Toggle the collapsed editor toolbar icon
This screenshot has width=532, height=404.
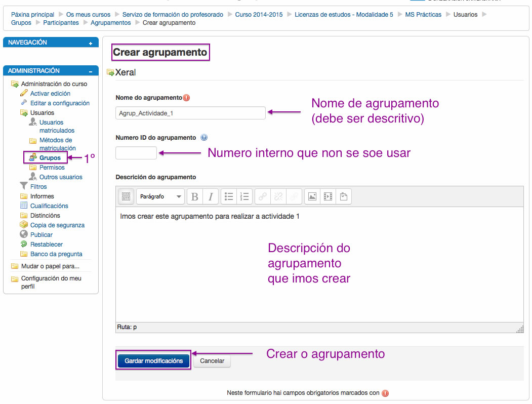(x=126, y=196)
